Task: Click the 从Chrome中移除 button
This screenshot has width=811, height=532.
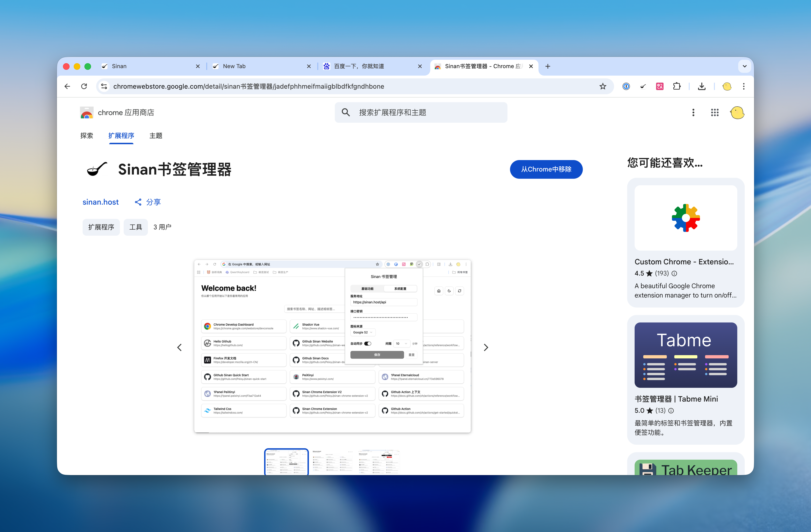Action: click(x=546, y=169)
